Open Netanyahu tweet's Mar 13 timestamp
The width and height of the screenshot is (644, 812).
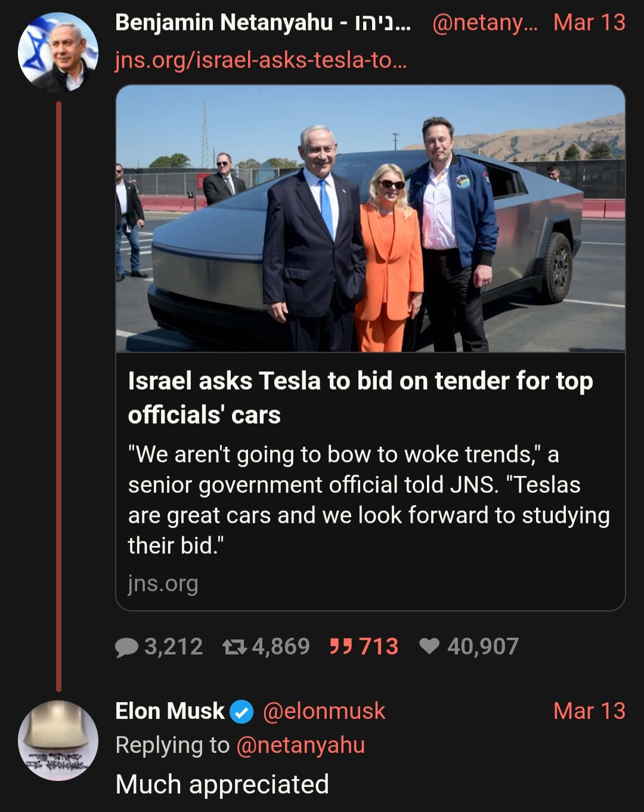point(589,23)
